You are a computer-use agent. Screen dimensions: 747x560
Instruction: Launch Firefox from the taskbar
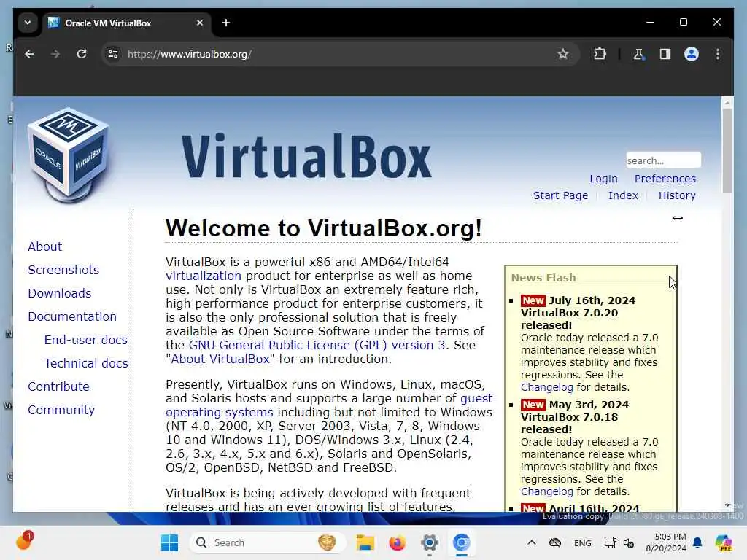[x=397, y=542]
